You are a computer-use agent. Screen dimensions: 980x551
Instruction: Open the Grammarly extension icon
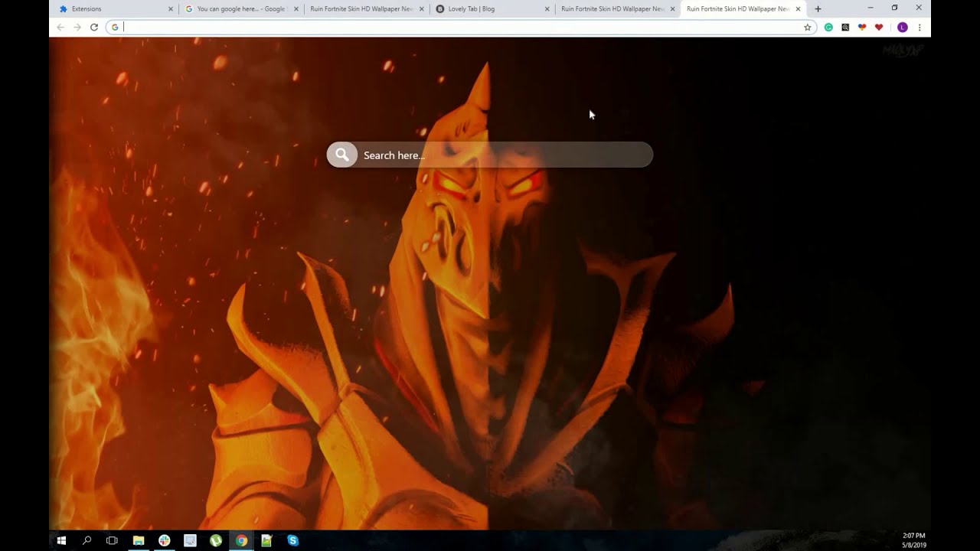(828, 28)
